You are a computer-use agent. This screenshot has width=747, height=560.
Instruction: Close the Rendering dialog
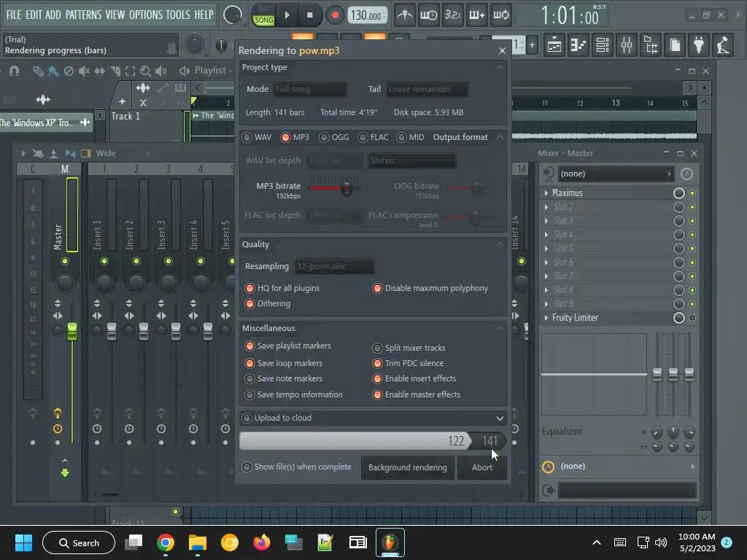pyautogui.click(x=502, y=50)
